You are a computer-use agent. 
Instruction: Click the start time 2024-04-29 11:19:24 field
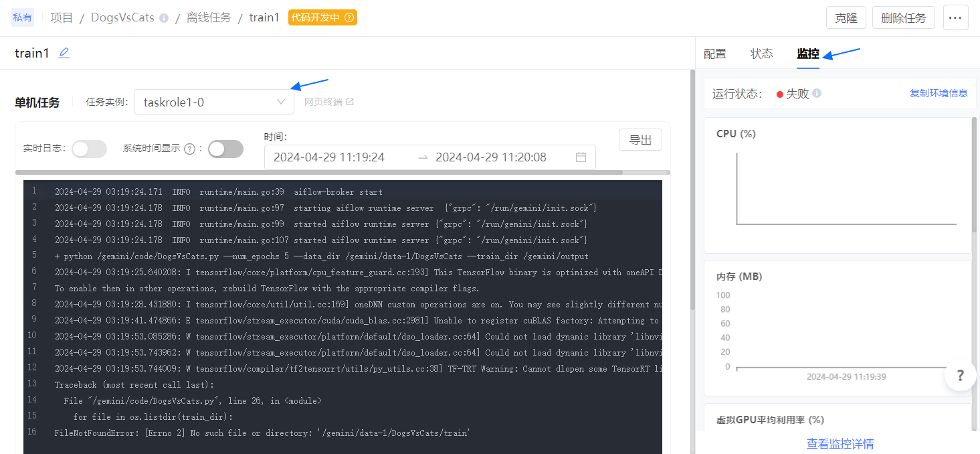click(329, 157)
